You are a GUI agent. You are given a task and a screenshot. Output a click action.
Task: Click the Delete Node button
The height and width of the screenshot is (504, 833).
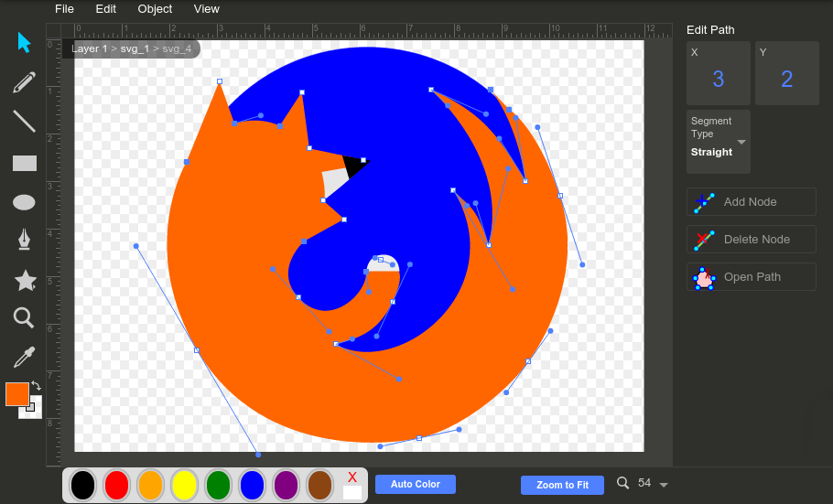[752, 239]
